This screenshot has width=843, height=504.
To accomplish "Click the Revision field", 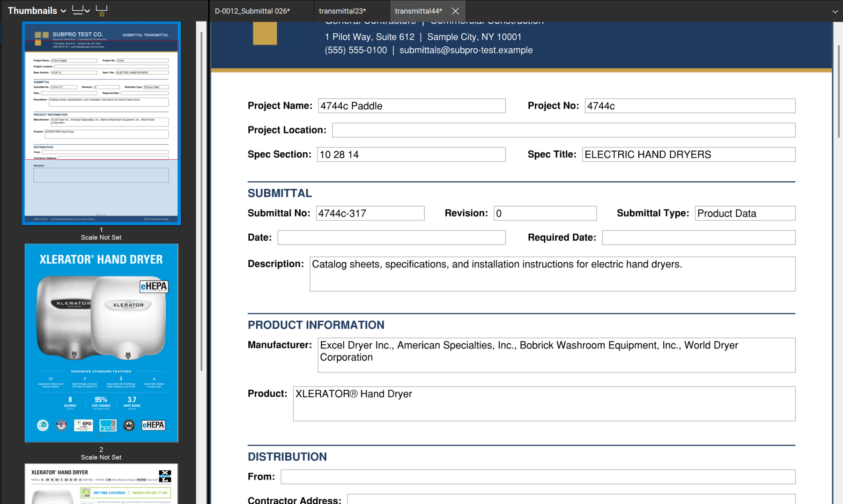I will coord(545,213).
